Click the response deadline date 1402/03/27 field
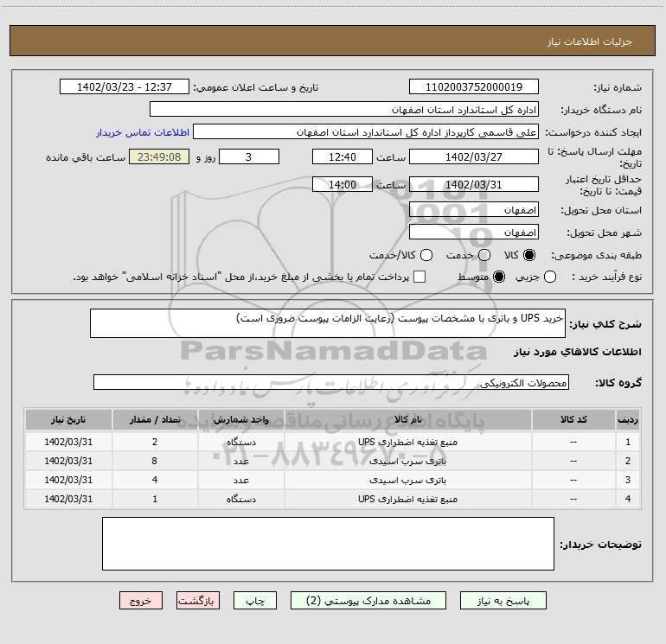This screenshot has height=644, width=666. pyautogui.click(x=474, y=156)
